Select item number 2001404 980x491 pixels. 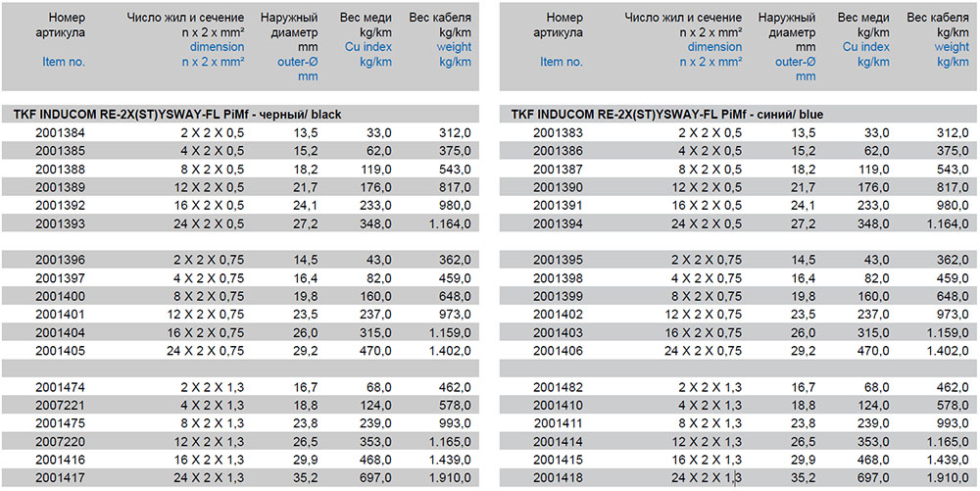60,332
